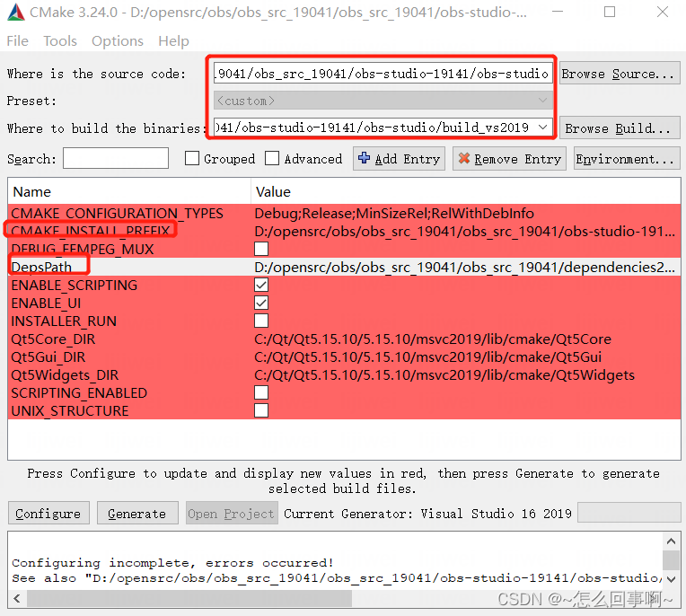Image resolution: width=686 pixels, height=616 pixels.
Task: Click the output log scroll-left arrow
Action: (x=17, y=598)
